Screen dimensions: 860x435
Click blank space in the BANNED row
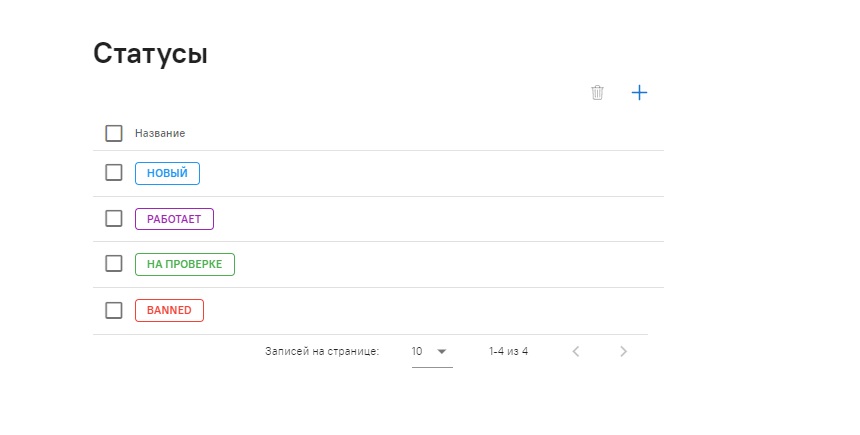pyautogui.click(x=430, y=310)
